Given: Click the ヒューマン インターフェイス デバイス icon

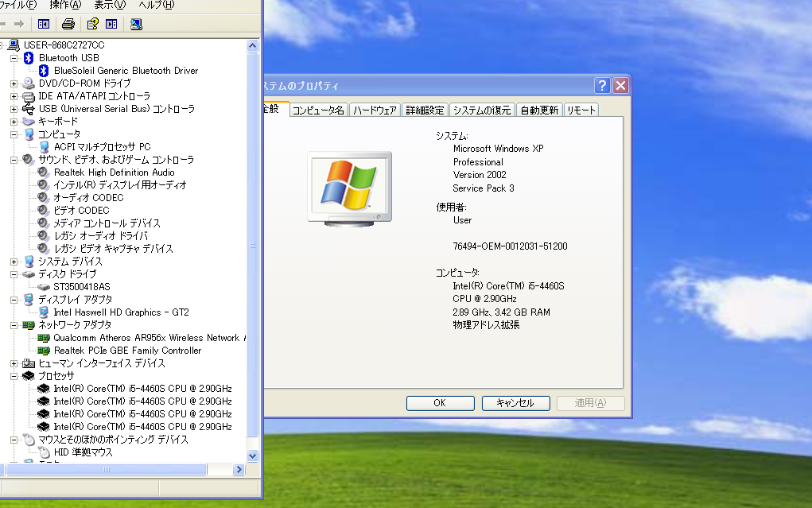Looking at the screenshot, I should pyautogui.click(x=29, y=363).
